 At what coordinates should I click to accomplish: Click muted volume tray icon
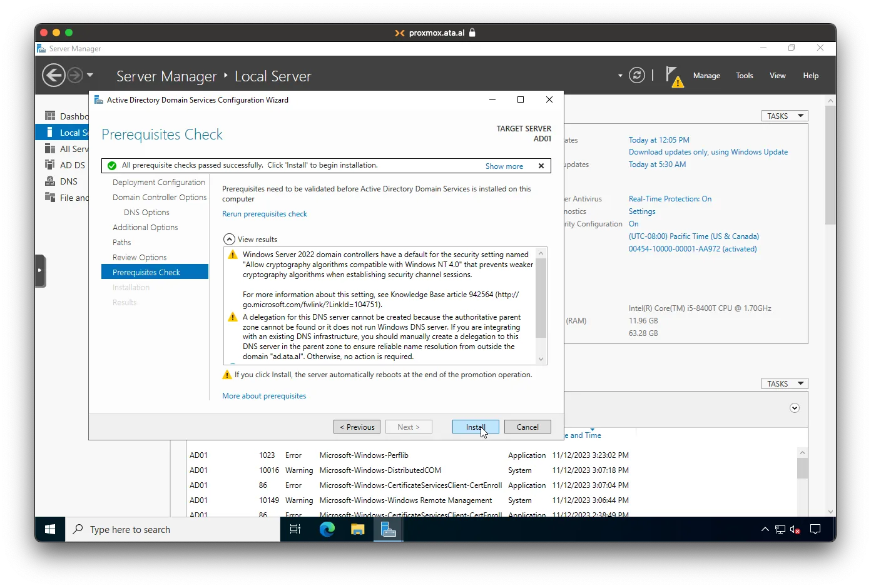[795, 529]
